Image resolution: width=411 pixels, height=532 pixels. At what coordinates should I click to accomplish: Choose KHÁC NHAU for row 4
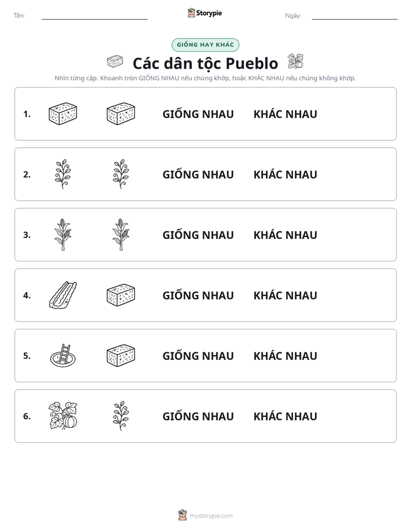pyautogui.click(x=285, y=295)
